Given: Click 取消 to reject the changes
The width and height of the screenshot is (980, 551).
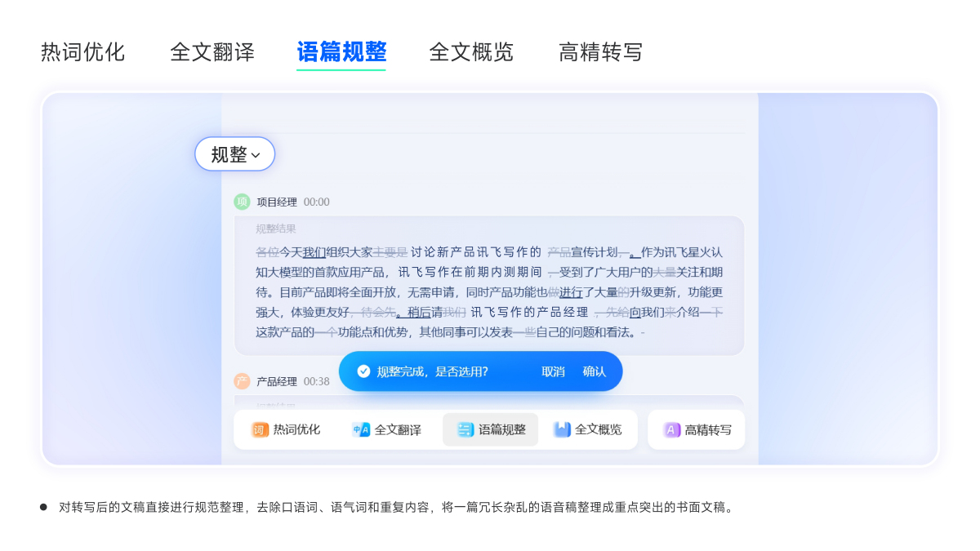Looking at the screenshot, I should [552, 371].
